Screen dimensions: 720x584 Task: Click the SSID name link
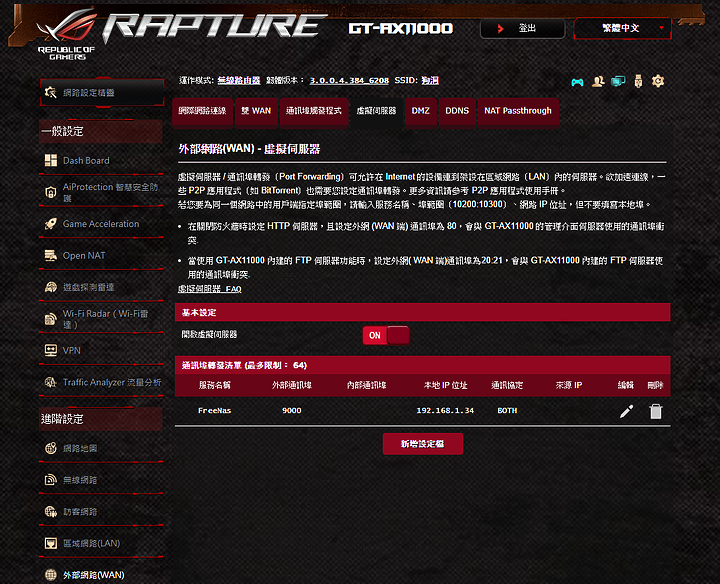(430, 80)
